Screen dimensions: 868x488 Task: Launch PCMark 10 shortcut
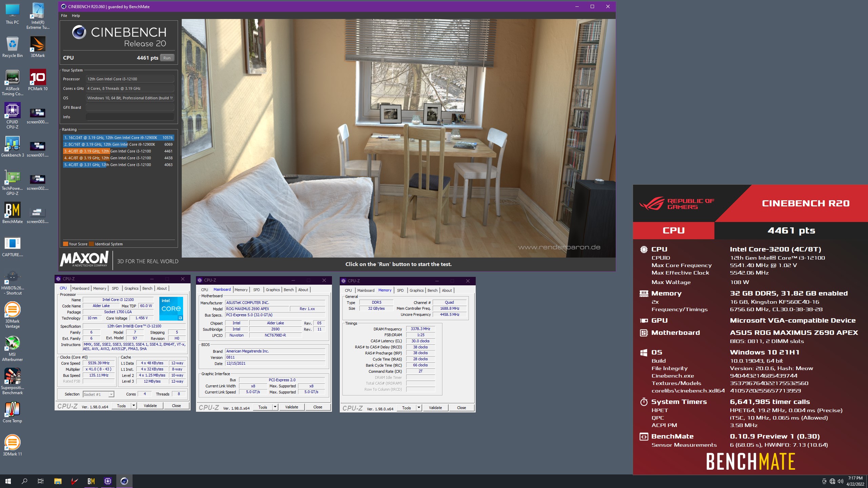coord(38,80)
